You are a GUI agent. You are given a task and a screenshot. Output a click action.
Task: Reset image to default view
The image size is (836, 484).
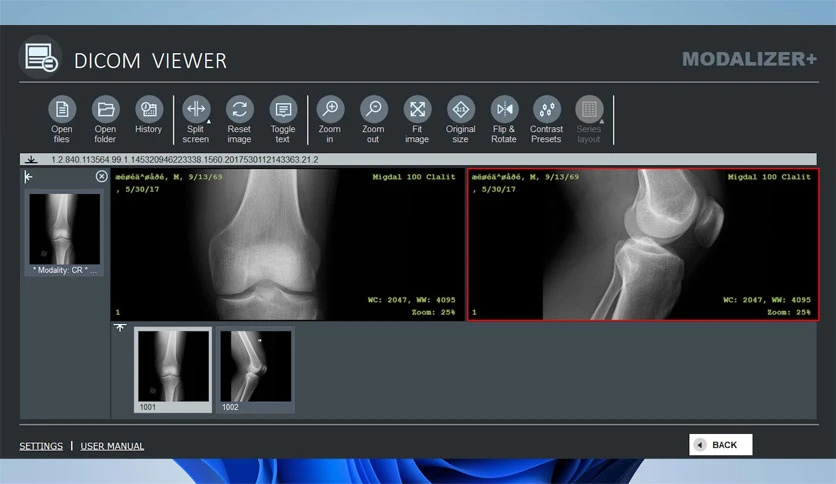coord(239,109)
